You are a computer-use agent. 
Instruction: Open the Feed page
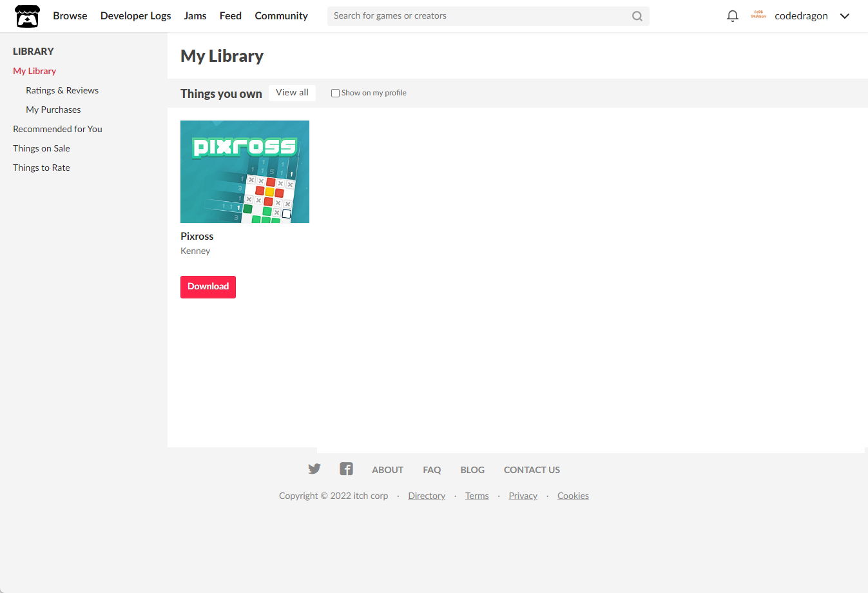pos(231,16)
